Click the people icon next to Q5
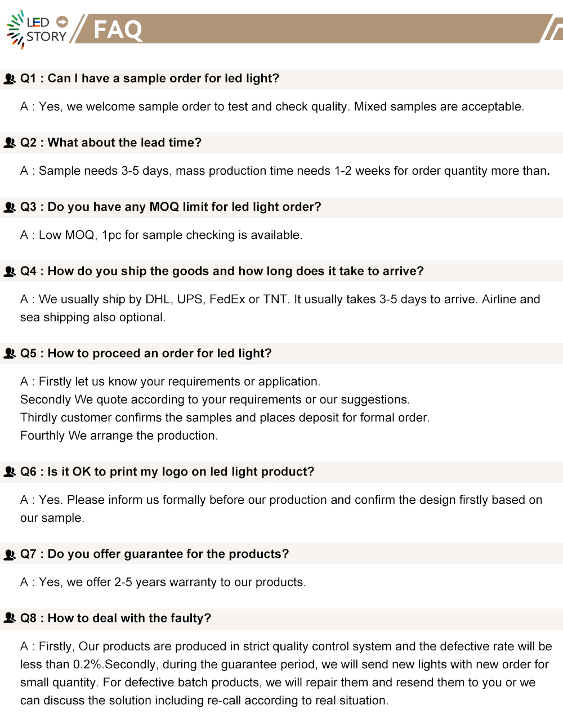The image size is (563, 728). [10, 354]
